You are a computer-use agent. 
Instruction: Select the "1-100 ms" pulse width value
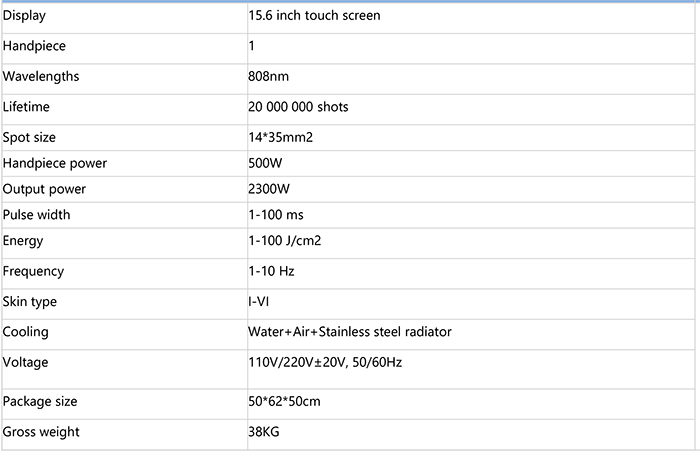276,215
